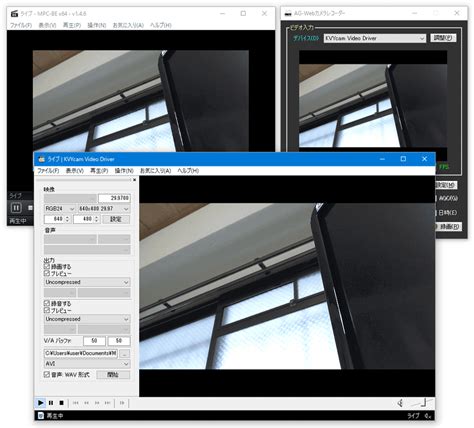Mute audio with the speaker icon
Screen dimensions: 474x428
tap(401, 403)
